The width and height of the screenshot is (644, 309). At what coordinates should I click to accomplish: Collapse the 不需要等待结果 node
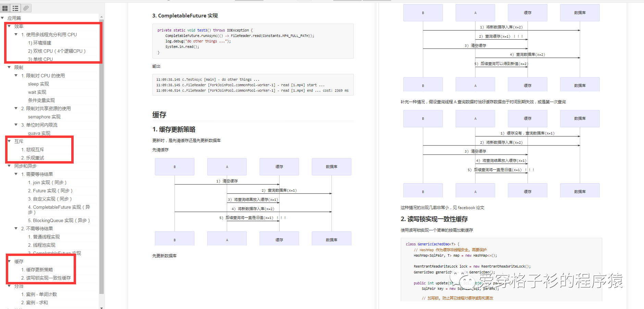(x=16, y=228)
